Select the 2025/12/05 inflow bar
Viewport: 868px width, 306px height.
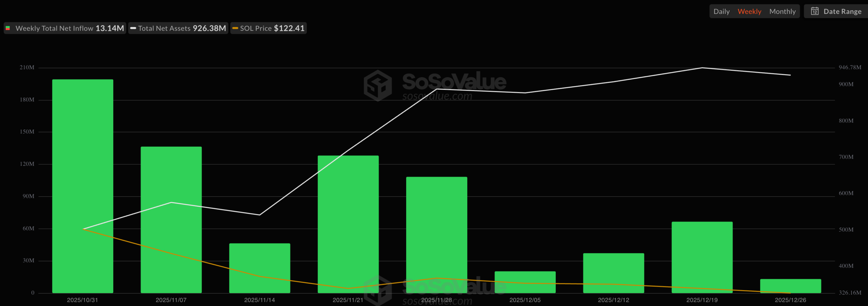525,282
